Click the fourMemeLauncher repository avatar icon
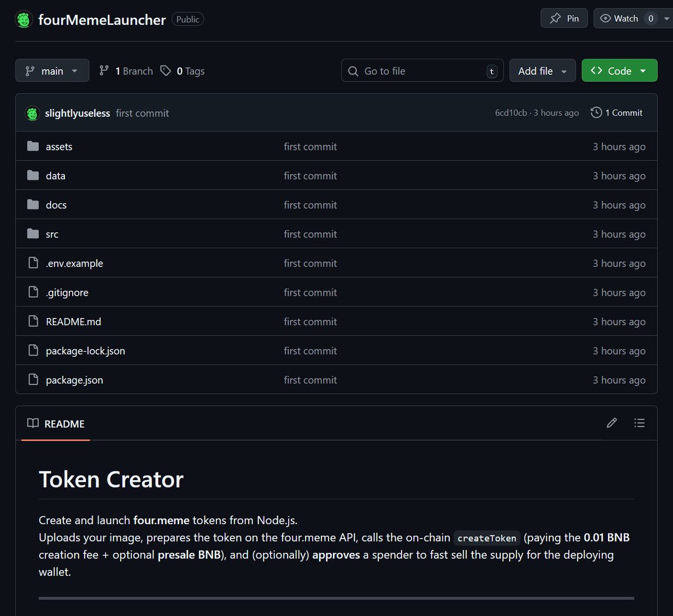Screen dimensions: 673x616 click(24, 19)
